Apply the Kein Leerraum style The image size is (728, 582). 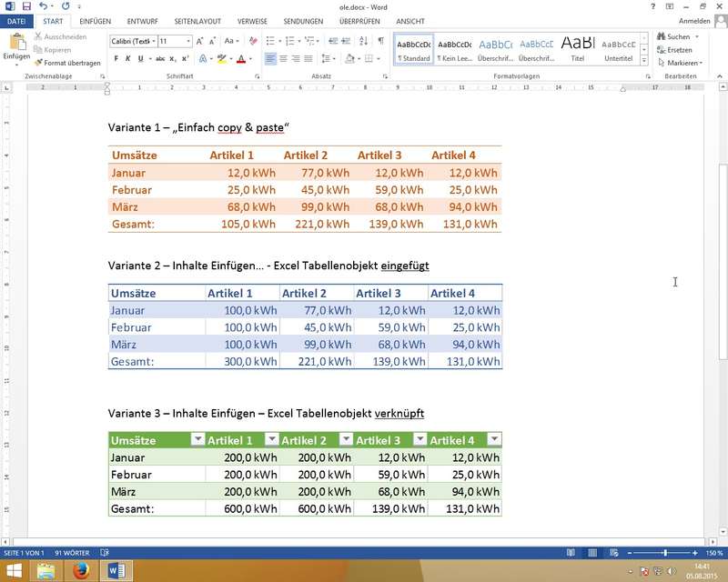click(454, 49)
